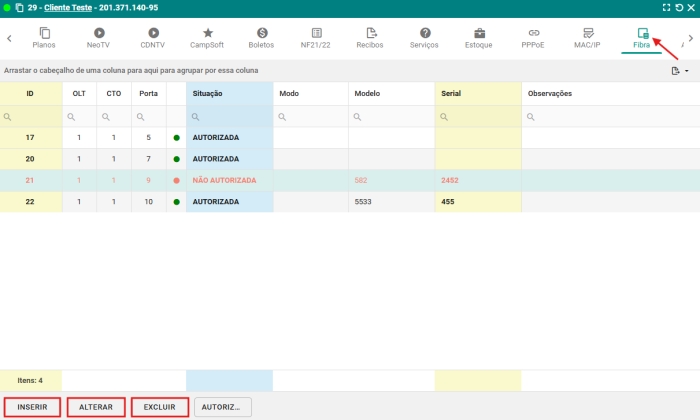Click the CampSoft star icon
This screenshot has height=420, width=700.
pyautogui.click(x=207, y=33)
